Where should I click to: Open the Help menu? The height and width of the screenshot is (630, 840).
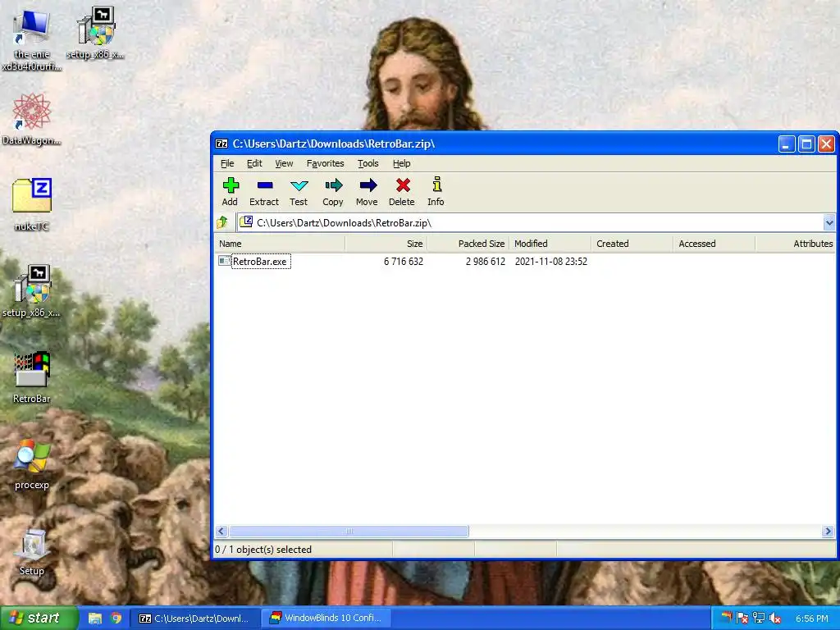coord(401,163)
